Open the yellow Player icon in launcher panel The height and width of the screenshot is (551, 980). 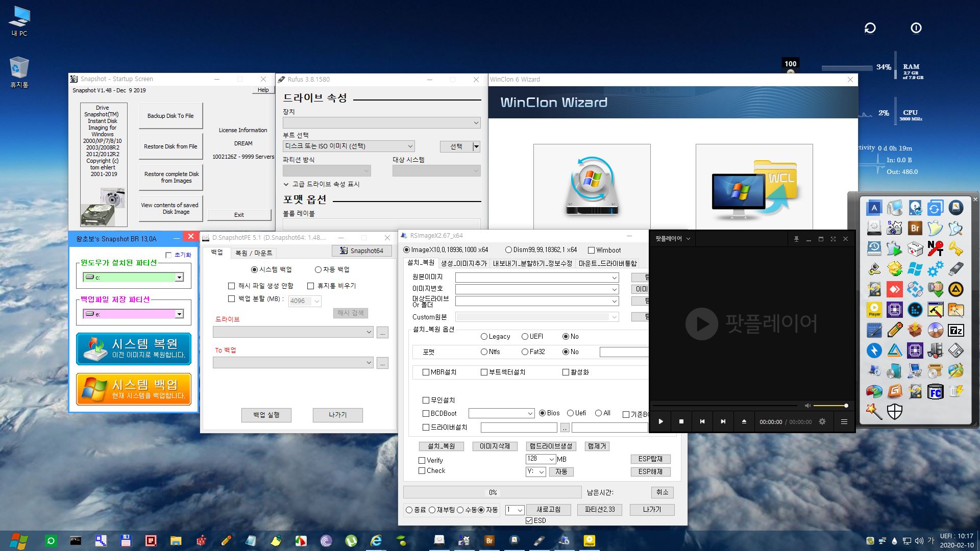click(874, 310)
